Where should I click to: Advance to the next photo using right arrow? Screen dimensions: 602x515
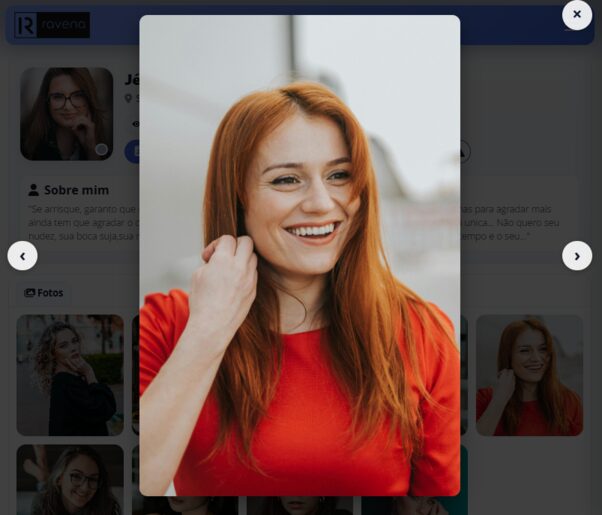coord(577,256)
